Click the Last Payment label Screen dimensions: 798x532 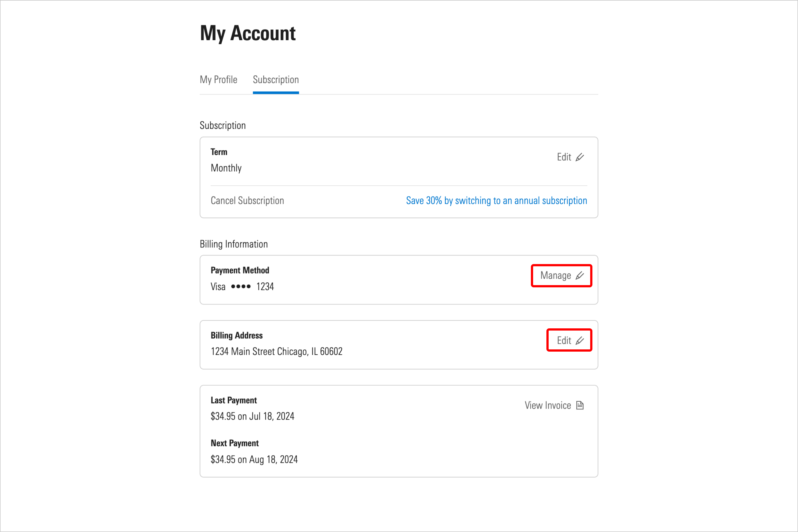click(234, 400)
